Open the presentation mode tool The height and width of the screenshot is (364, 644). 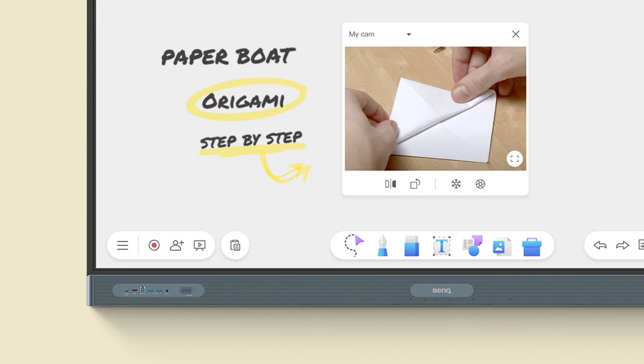(199, 245)
